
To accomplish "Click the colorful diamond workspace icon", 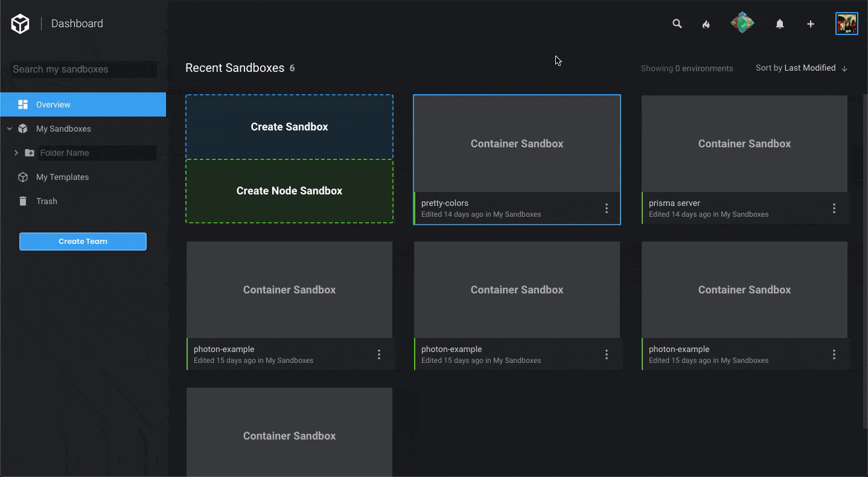I will 742,24.
